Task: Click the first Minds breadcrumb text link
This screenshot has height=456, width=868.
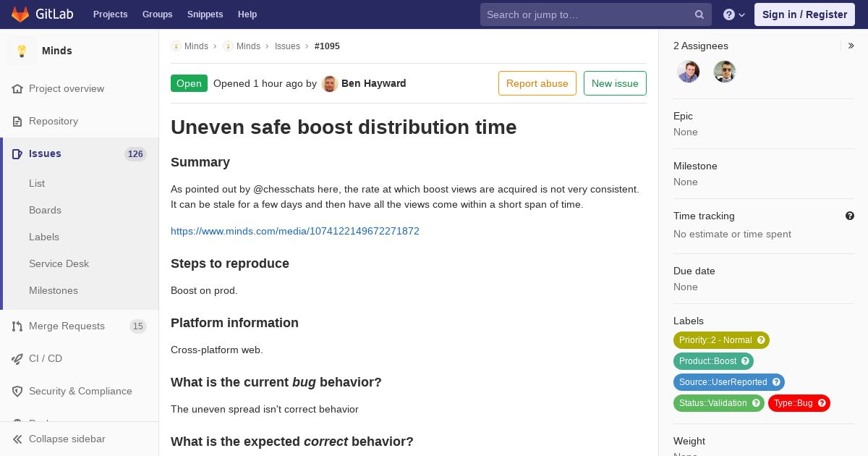Action: pyautogui.click(x=196, y=46)
